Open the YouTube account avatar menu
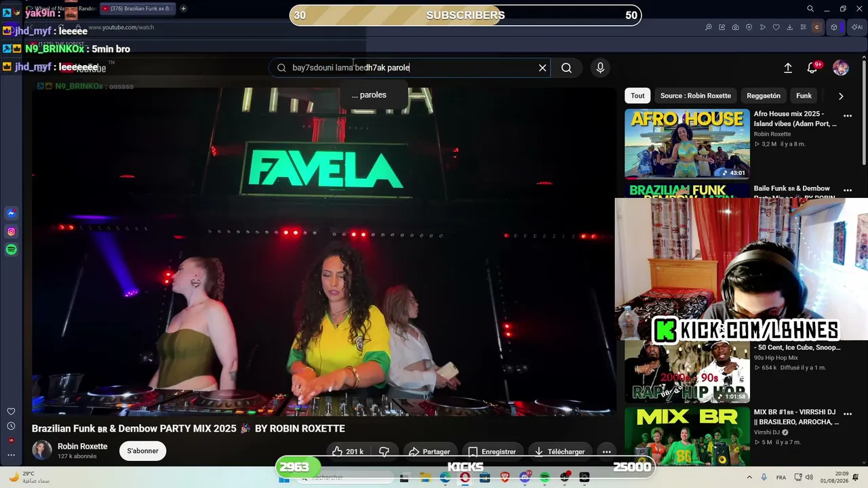 click(x=841, y=68)
